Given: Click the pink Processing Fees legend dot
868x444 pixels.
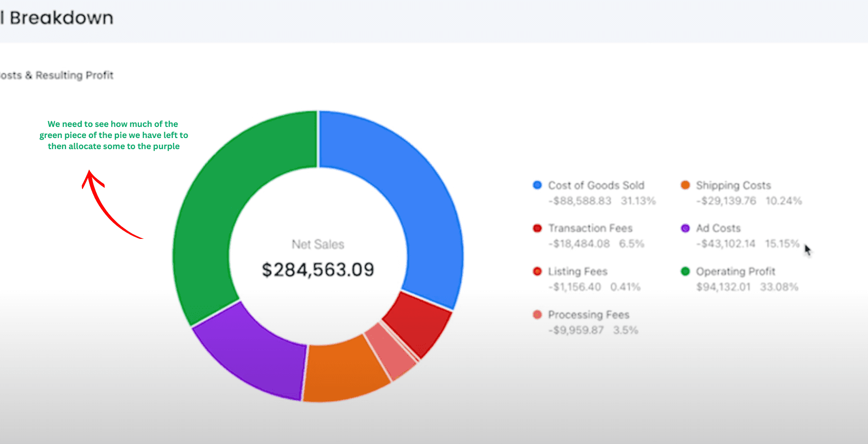Looking at the screenshot, I should click(537, 315).
